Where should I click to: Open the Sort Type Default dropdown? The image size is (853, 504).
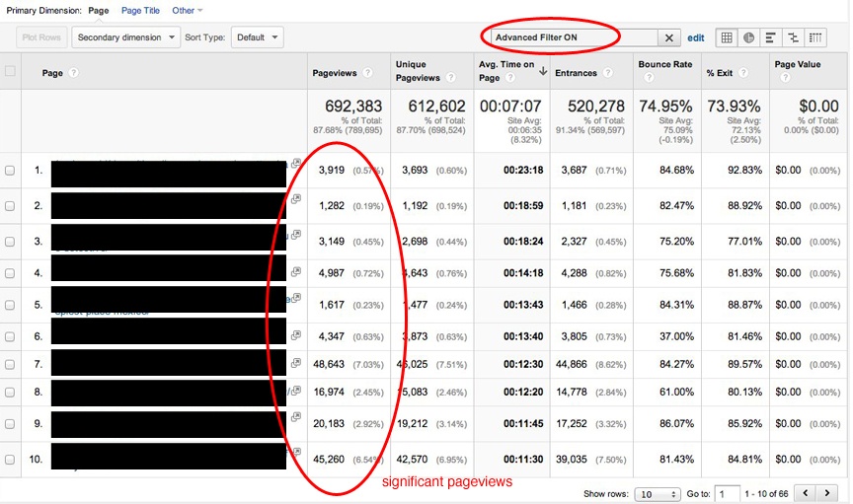[257, 37]
